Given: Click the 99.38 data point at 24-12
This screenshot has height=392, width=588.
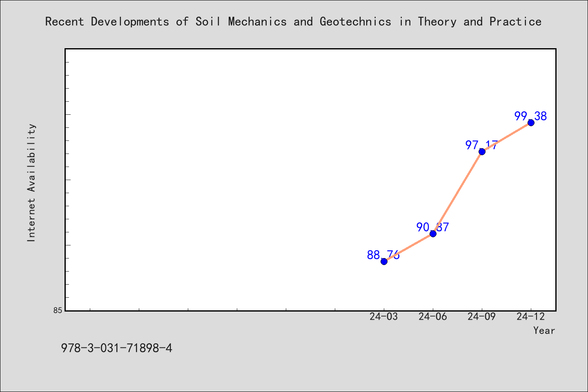Looking at the screenshot, I should pos(531,122).
